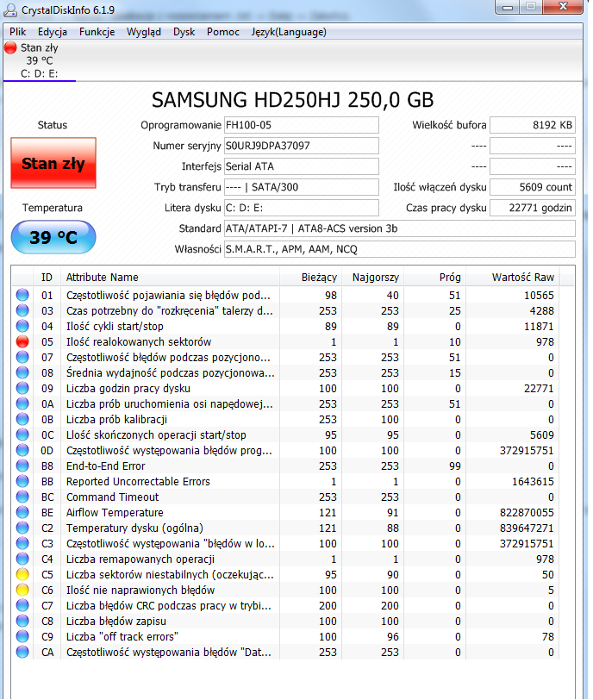Open the Pomoc menu
The width and height of the screenshot is (593, 700).
(x=222, y=32)
